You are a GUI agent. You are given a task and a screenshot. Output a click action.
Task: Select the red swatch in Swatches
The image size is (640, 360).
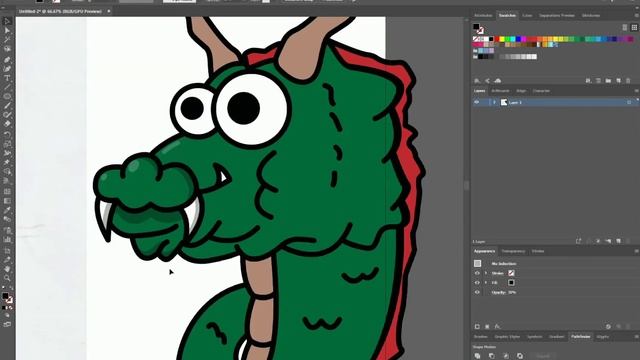[497, 39]
